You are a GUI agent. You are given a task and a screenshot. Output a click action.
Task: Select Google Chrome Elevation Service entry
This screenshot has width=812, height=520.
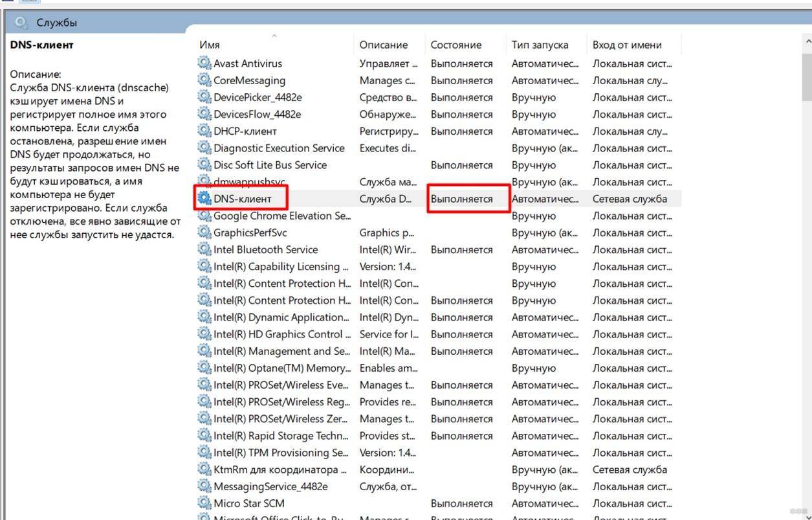(x=281, y=216)
